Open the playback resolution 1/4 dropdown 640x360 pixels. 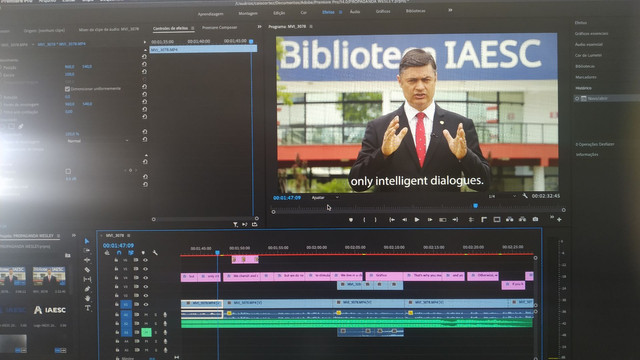point(502,196)
